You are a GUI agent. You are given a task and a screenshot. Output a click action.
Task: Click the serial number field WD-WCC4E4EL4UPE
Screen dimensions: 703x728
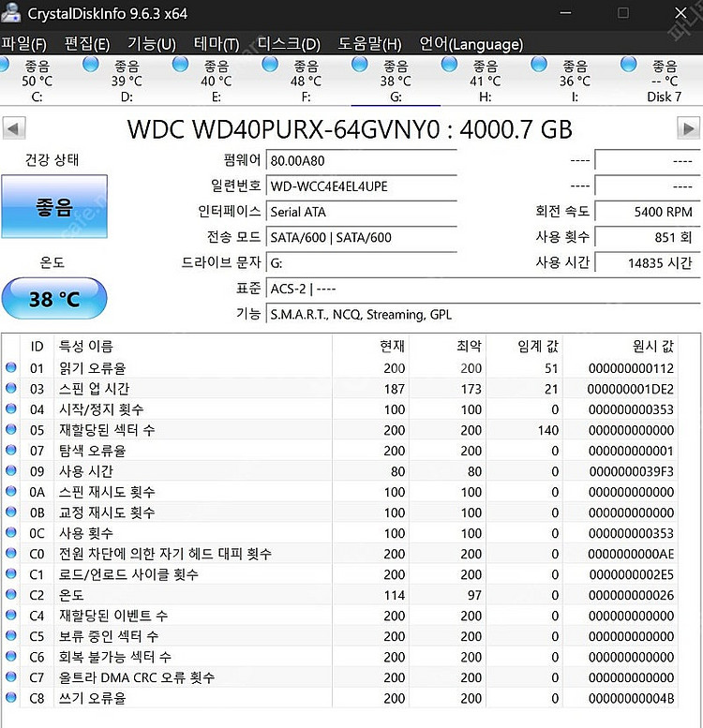[361, 186]
